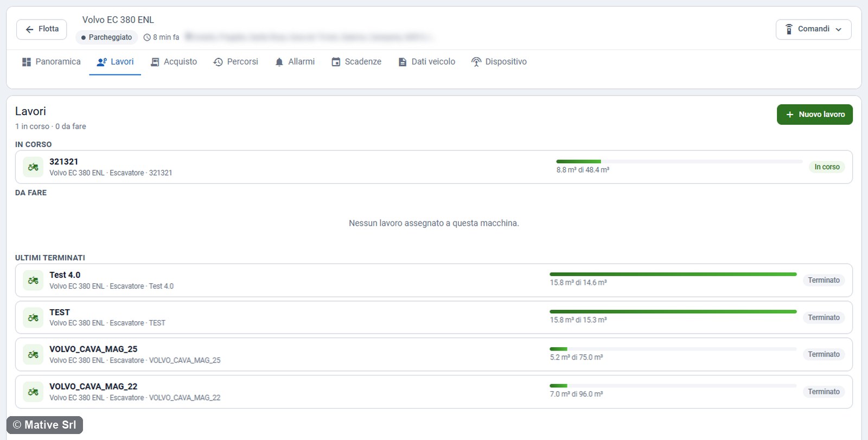Click remote-control icon in Comandi button
868x440 pixels.
pyautogui.click(x=789, y=29)
